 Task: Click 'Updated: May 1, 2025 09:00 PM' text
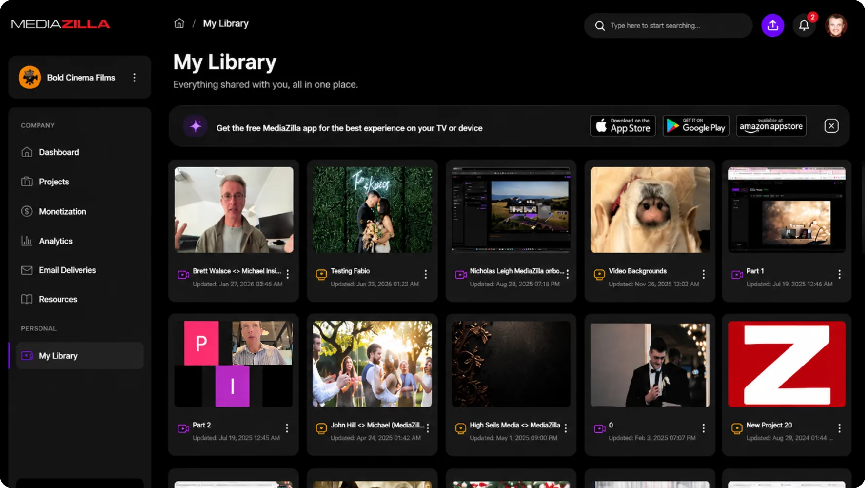coord(513,438)
